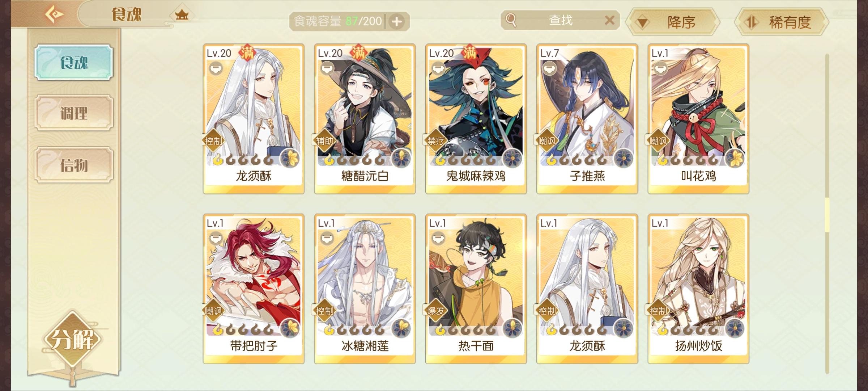Clear search with the X button
Screen dimensions: 868x391
tap(609, 20)
